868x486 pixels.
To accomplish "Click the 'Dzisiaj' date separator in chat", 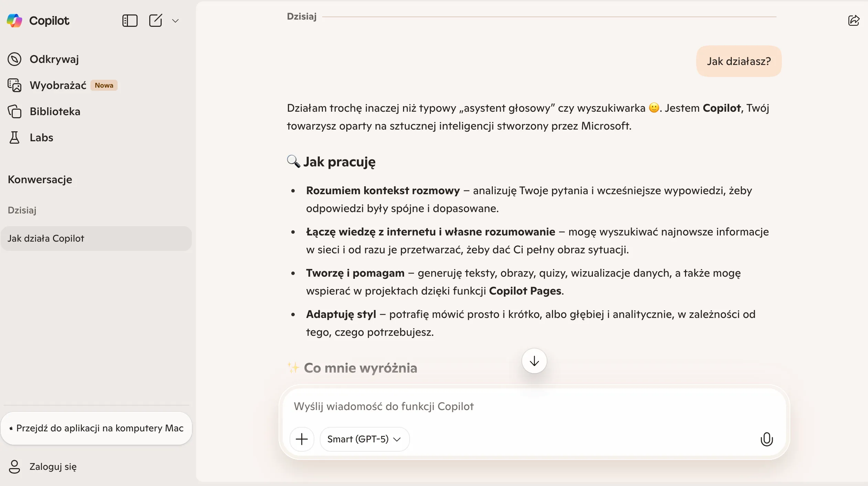I will (x=302, y=16).
